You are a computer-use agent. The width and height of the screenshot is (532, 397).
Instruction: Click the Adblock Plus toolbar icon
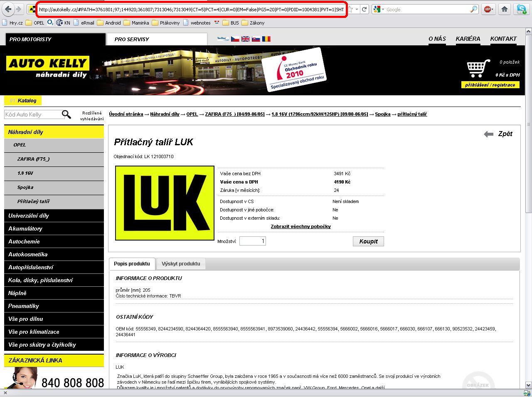coord(486,9)
